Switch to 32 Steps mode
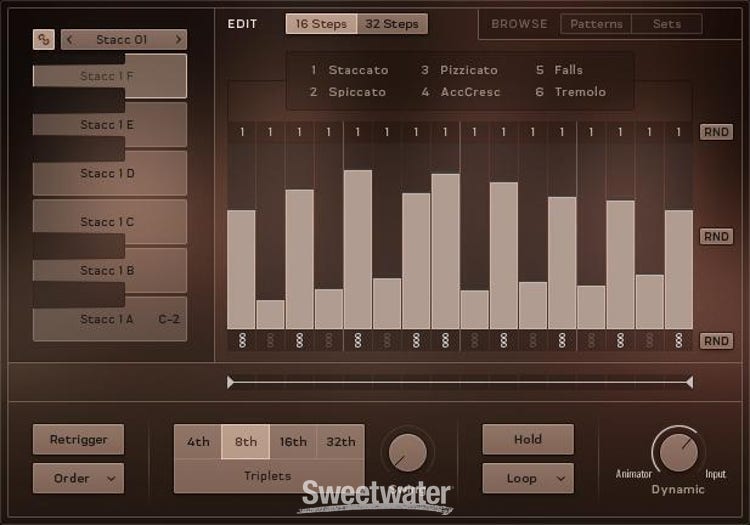This screenshot has width=750, height=525. (x=392, y=24)
